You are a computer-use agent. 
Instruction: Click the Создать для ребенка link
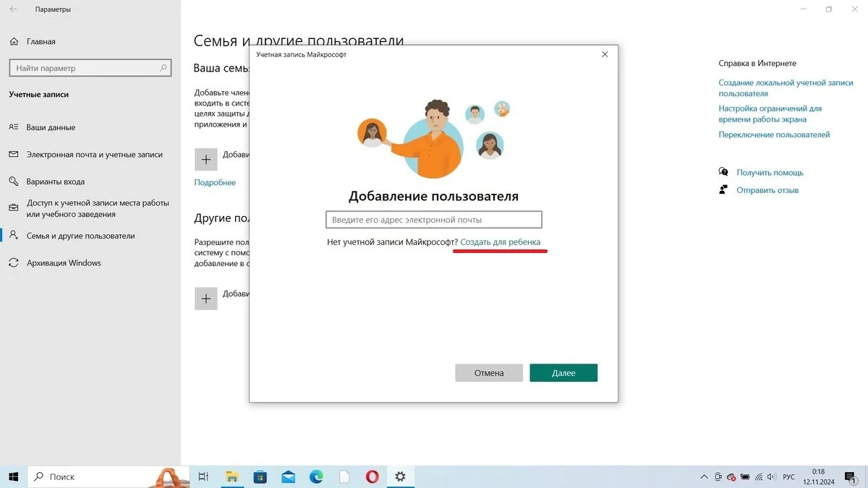[501, 241]
